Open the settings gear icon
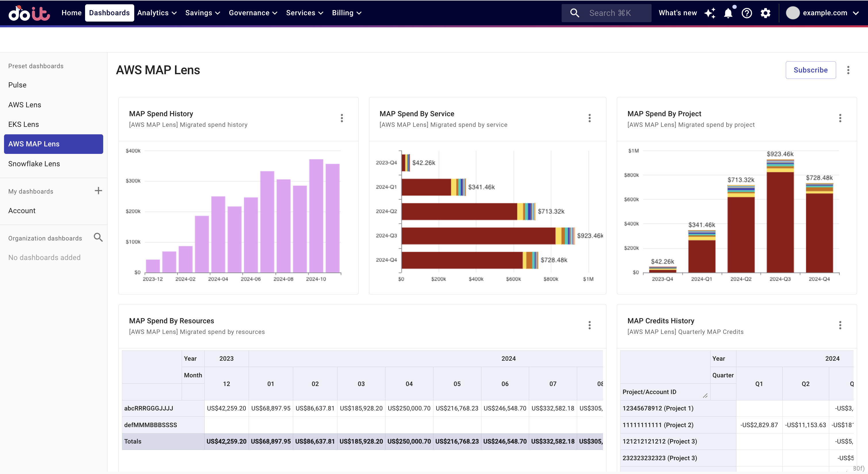 (x=766, y=13)
